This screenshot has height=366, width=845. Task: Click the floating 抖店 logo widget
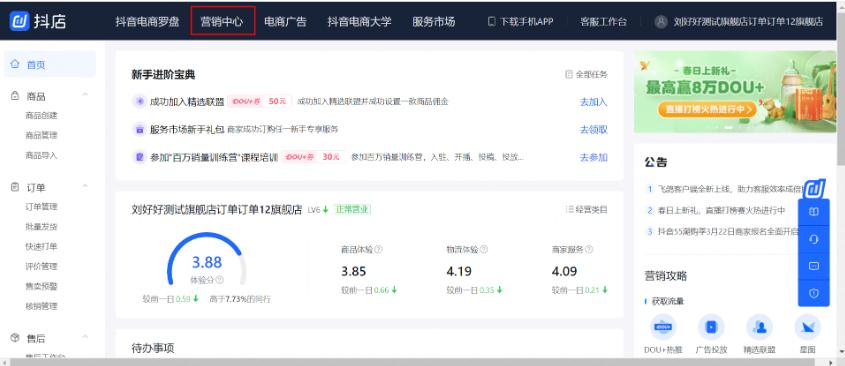pos(814,188)
